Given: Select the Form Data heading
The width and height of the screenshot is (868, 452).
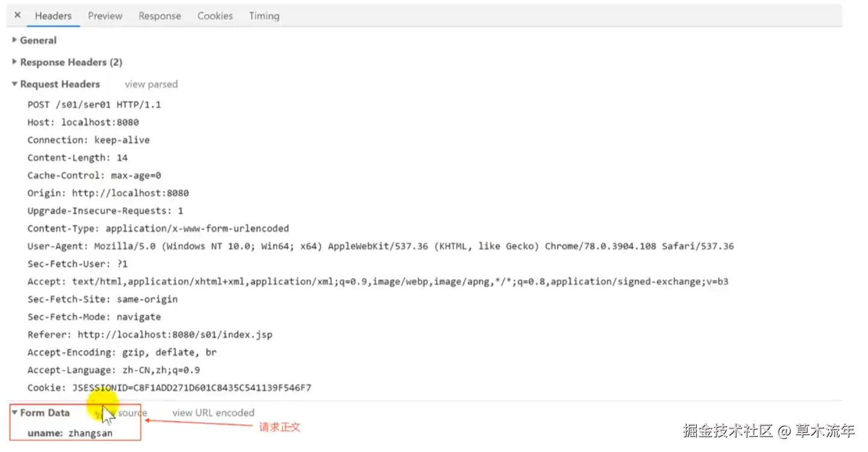Looking at the screenshot, I should [45, 413].
